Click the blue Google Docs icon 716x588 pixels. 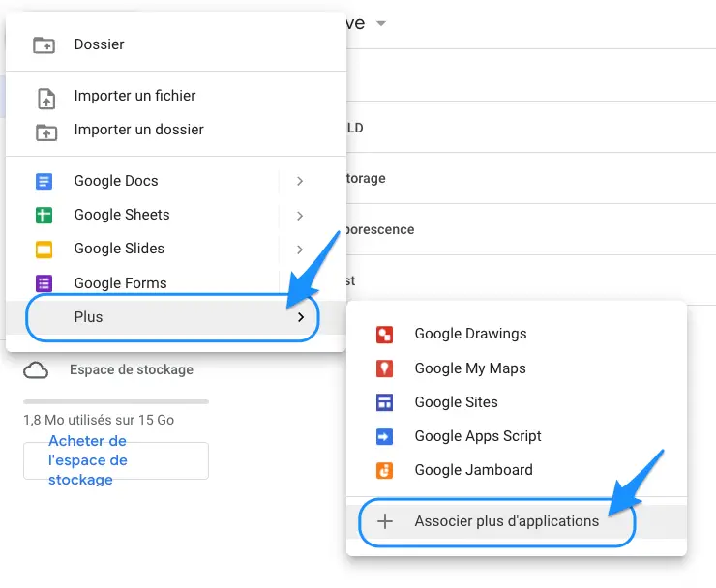(44, 181)
